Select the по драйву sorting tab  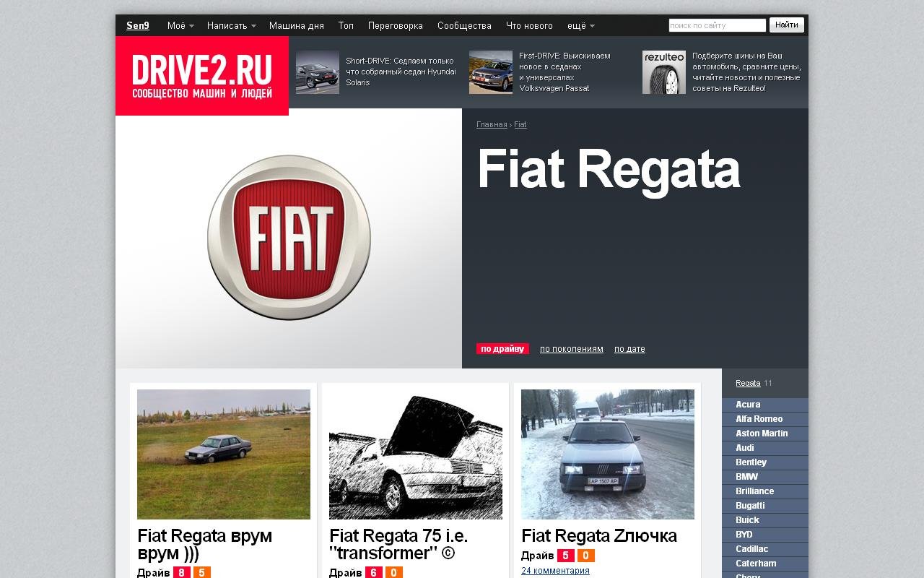[x=502, y=349]
